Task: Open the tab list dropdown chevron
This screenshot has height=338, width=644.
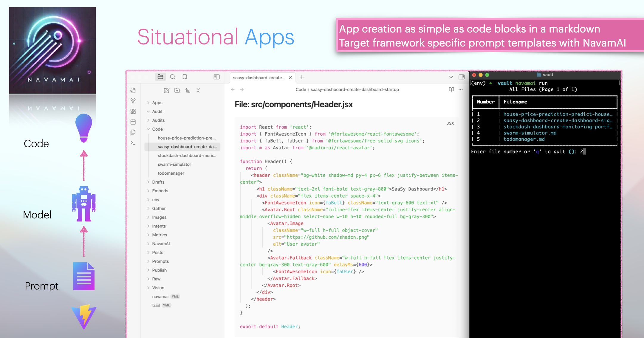Action: (x=451, y=77)
